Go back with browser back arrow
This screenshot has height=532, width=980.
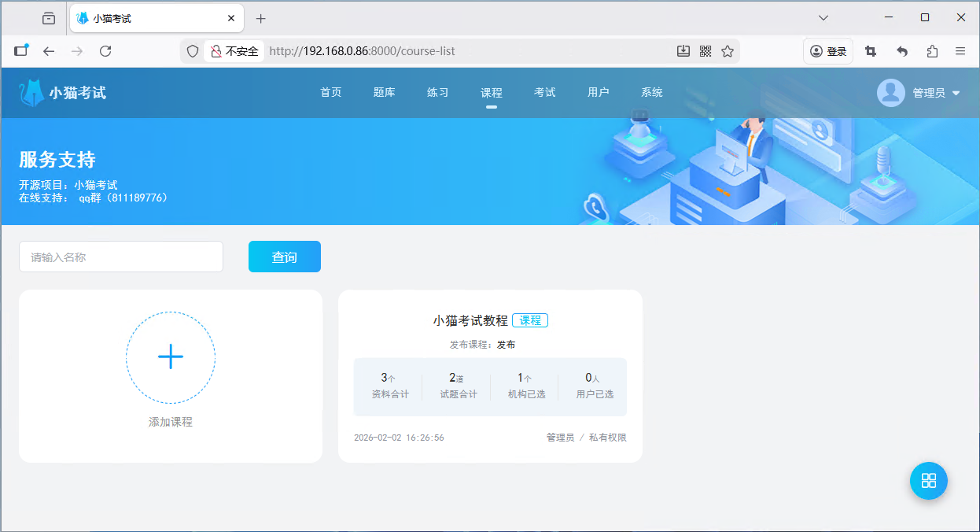point(49,51)
